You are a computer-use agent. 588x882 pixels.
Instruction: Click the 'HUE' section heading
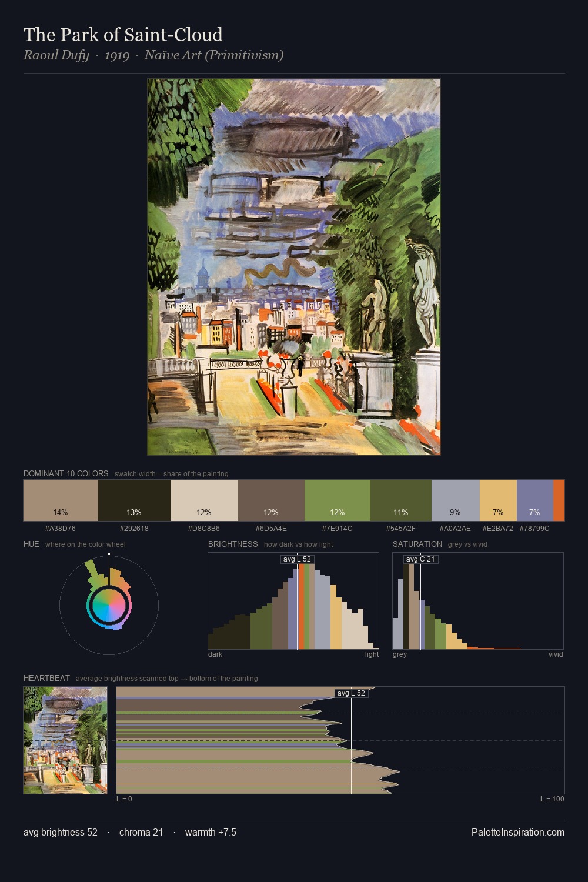pyautogui.click(x=31, y=544)
